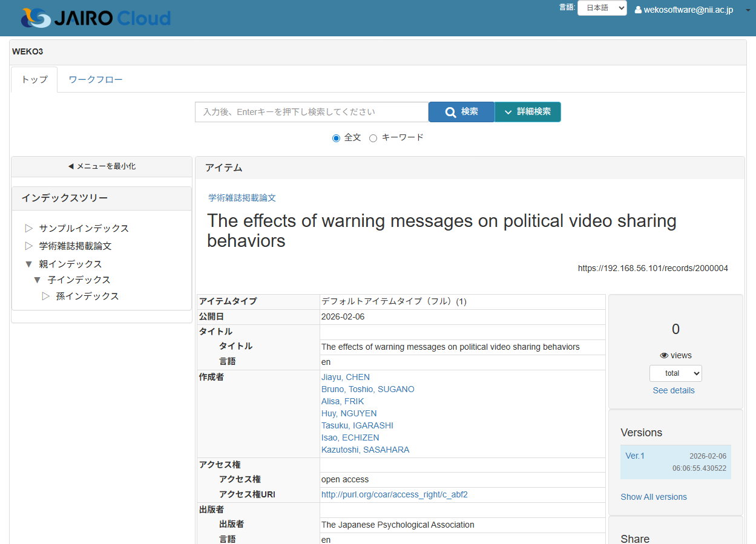The image size is (756, 544).
Task: Select the トップ tab
Action: 35,80
